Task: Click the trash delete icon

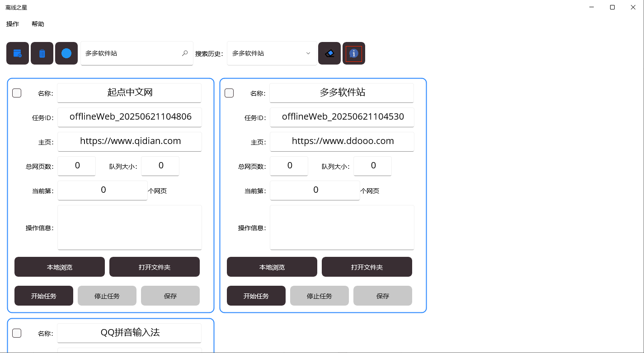Action: [x=42, y=53]
